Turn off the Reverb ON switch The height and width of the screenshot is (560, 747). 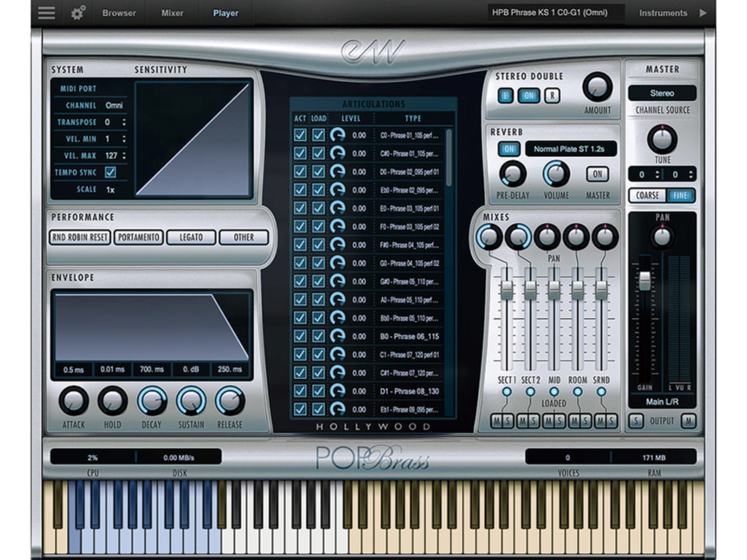(509, 149)
